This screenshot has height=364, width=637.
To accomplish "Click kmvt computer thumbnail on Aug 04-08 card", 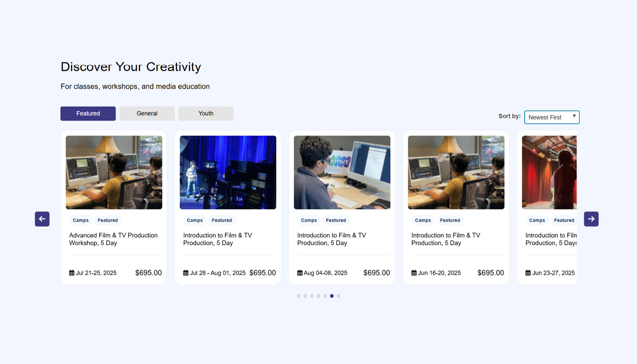I will (342, 172).
